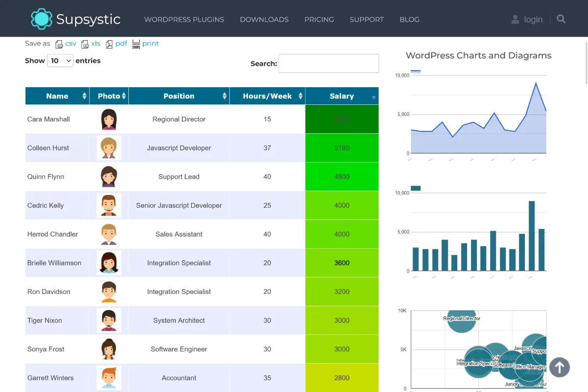588x392 pixels.
Task: Click the Supsystic logo icon
Action: coord(41,19)
